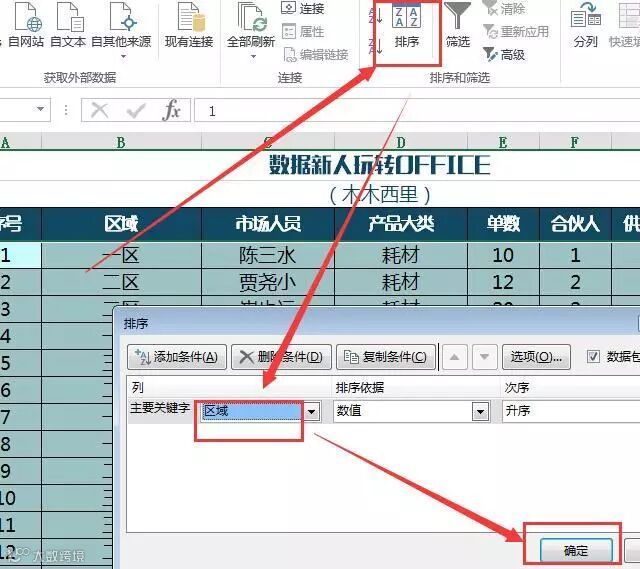The height and width of the screenshot is (569, 640).
Task: Click Clear filter (清除) item
Action: [504, 8]
